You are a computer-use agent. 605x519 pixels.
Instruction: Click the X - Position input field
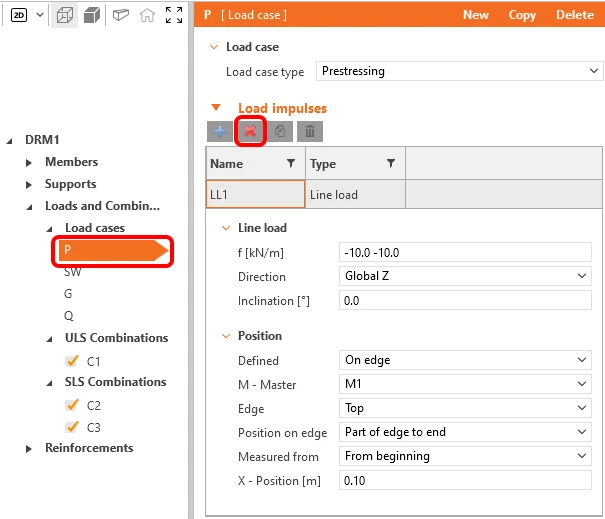(x=465, y=480)
